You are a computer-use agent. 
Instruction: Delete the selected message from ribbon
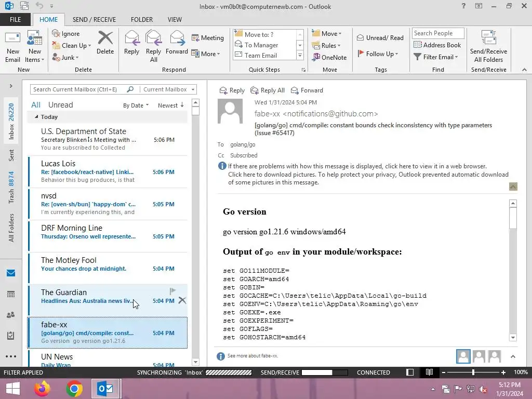tap(105, 43)
